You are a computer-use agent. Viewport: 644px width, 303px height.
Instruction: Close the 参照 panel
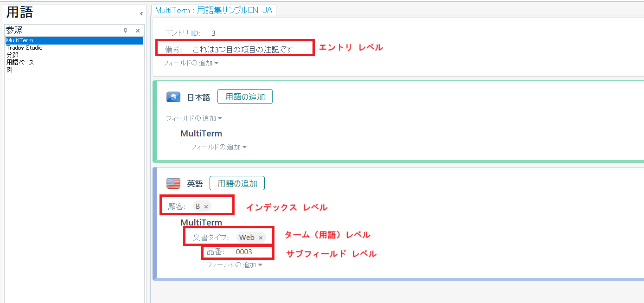coord(138,31)
